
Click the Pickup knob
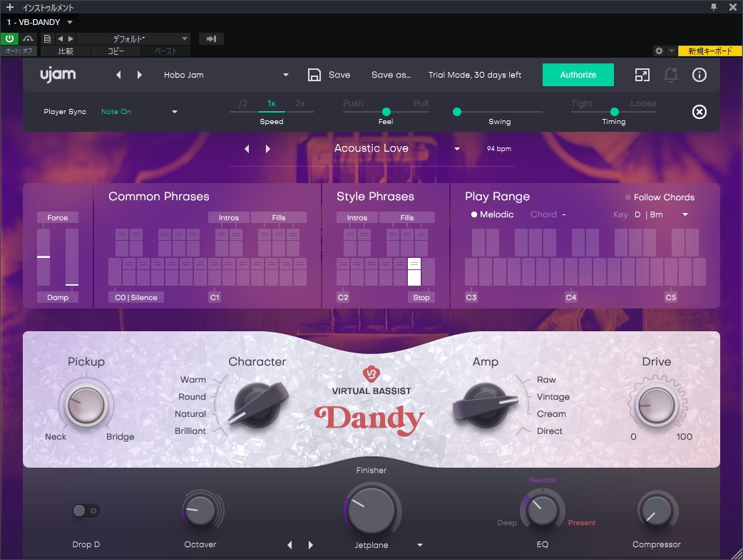(86, 405)
